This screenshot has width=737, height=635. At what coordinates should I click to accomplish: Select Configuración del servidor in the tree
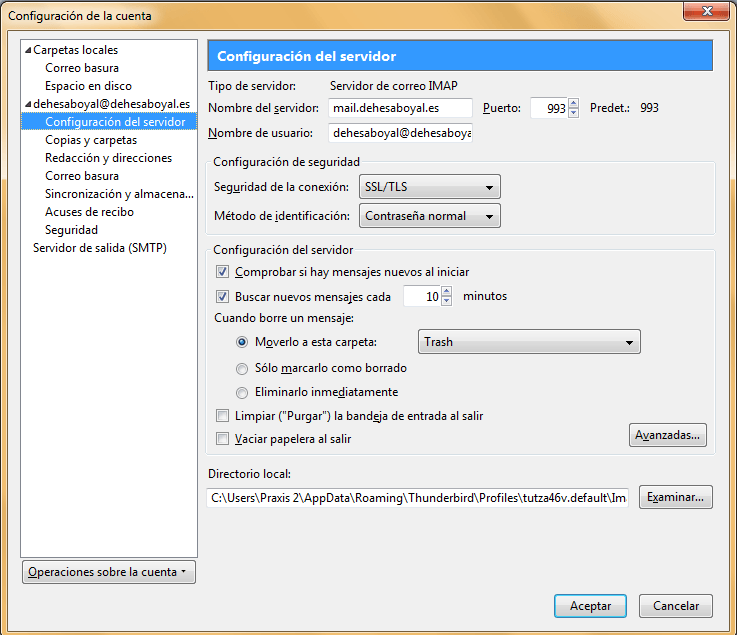click(x=115, y=122)
